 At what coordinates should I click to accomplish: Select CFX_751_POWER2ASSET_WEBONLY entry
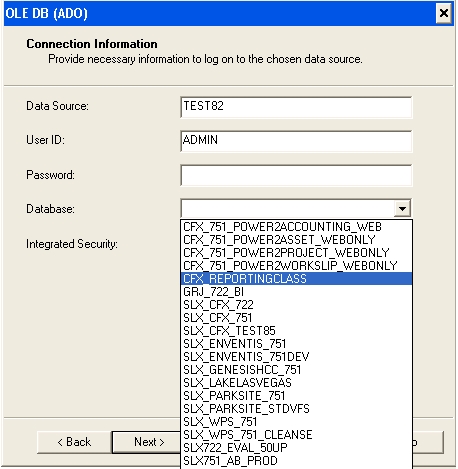click(x=296, y=240)
